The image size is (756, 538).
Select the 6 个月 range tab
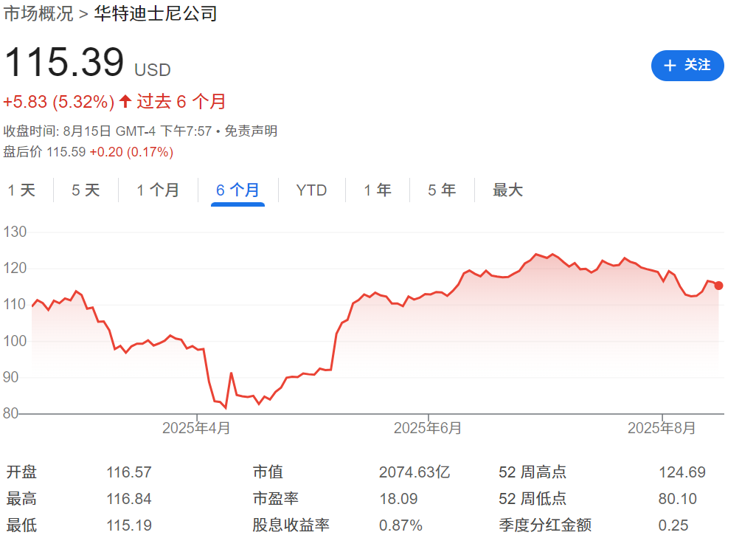(237, 190)
